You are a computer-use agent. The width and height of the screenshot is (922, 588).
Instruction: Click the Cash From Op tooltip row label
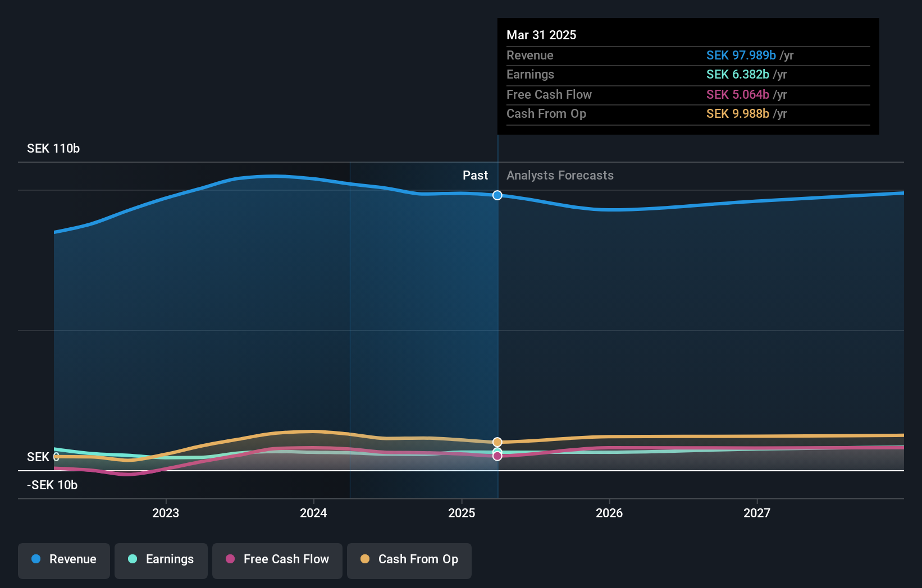(546, 113)
